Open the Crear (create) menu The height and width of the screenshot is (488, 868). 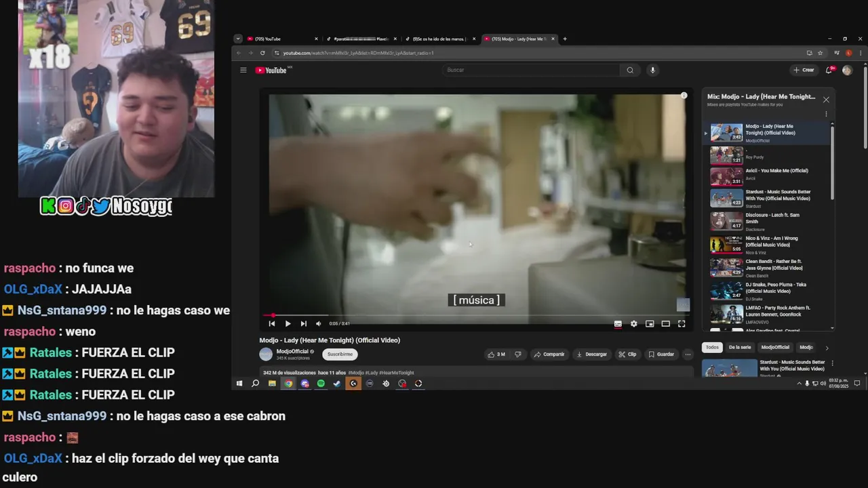click(804, 70)
